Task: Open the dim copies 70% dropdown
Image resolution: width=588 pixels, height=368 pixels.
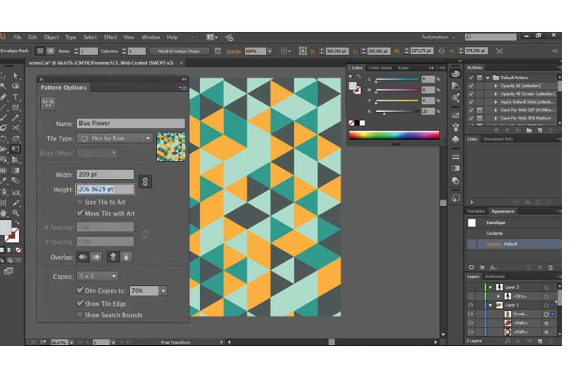Action: (x=163, y=290)
